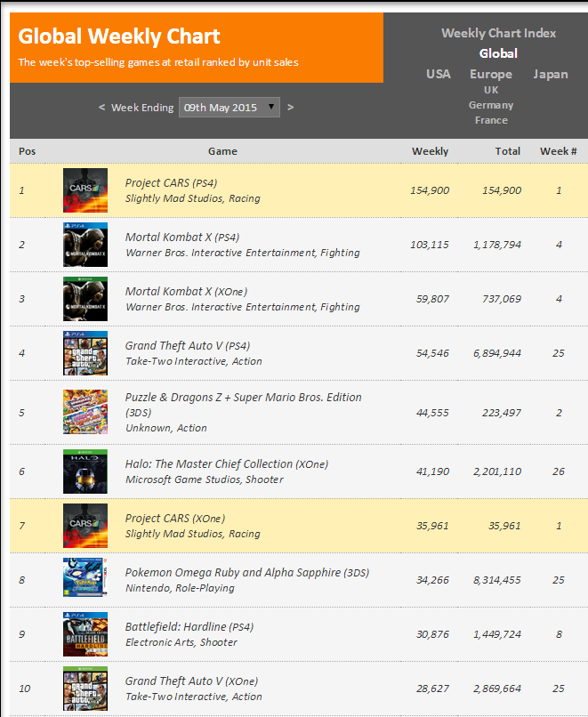Click the Weekly Chart Index heading
The image size is (588, 717).
pos(498,34)
